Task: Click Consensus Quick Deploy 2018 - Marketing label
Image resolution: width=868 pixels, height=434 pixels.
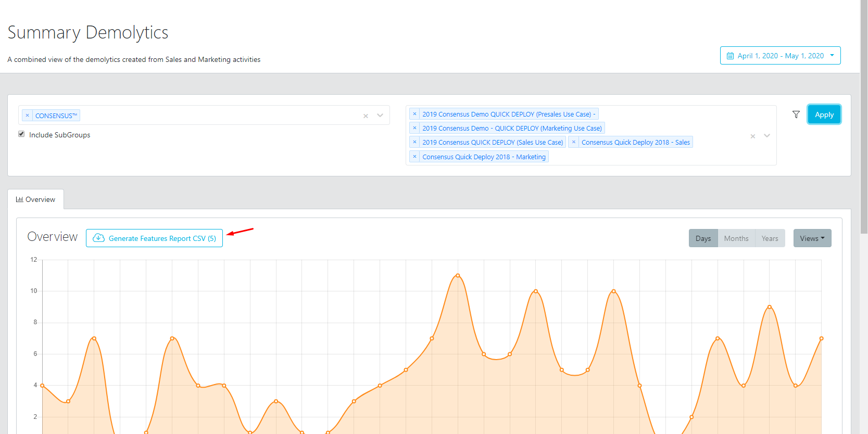Action: coord(484,157)
